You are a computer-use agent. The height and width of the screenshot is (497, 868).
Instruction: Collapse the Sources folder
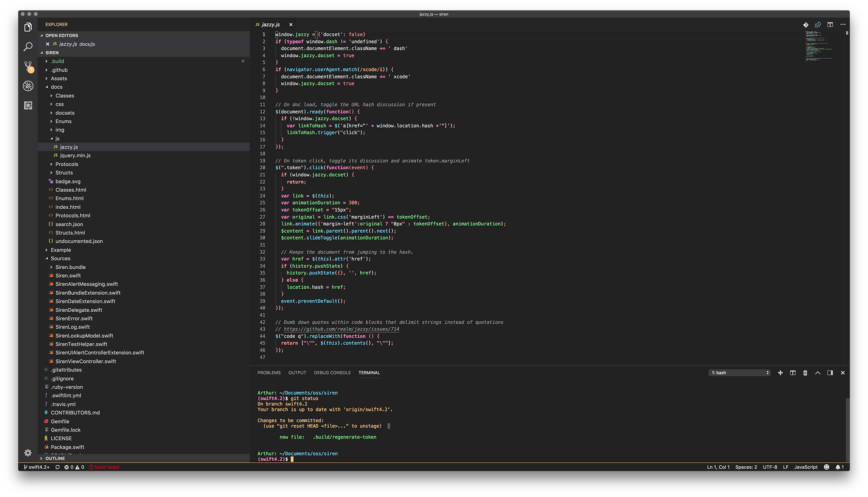tap(60, 259)
